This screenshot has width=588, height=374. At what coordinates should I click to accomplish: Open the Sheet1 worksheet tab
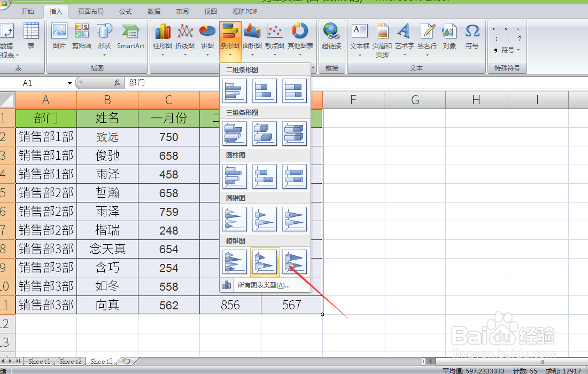coord(39,361)
